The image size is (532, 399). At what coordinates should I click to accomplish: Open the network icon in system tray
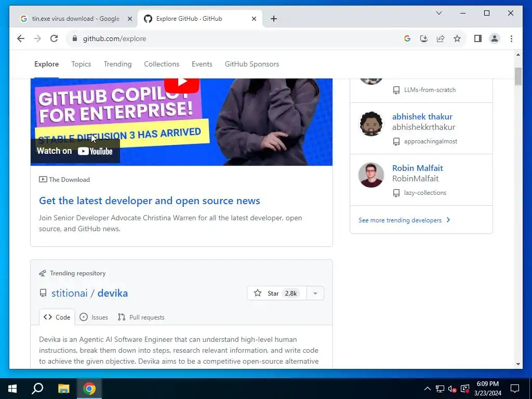pyautogui.click(x=440, y=389)
